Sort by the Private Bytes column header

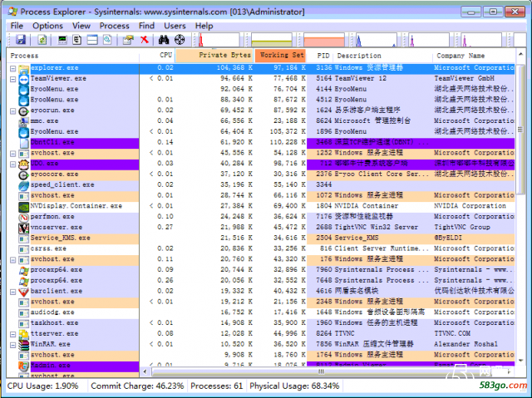pos(214,56)
